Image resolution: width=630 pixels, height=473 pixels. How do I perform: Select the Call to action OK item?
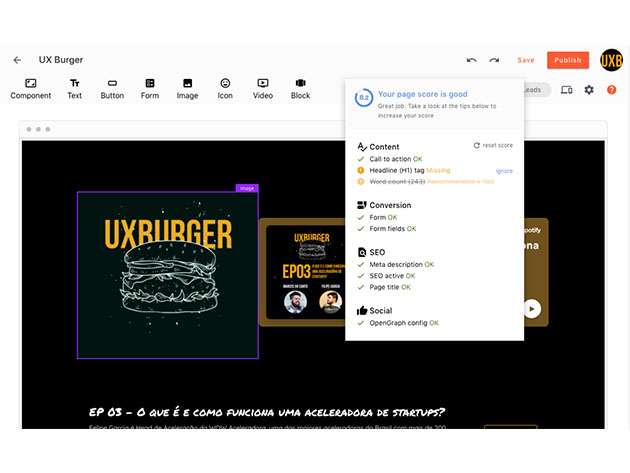click(390, 159)
